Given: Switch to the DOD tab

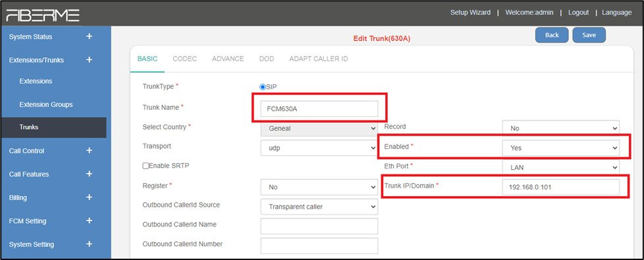Looking at the screenshot, I should click(267, 59).
